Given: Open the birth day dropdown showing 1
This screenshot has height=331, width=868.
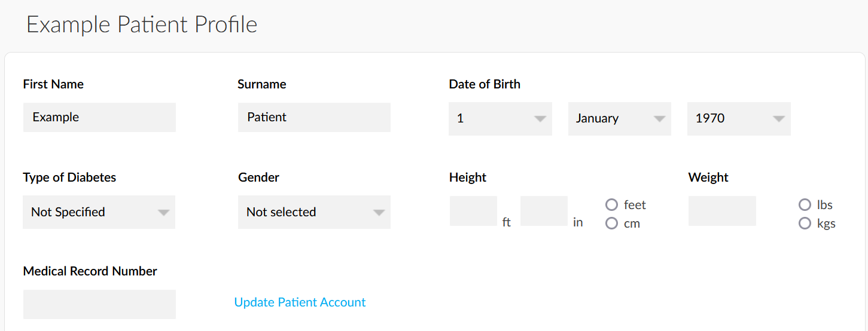Looking at the screenshot, I should (500, 119).
